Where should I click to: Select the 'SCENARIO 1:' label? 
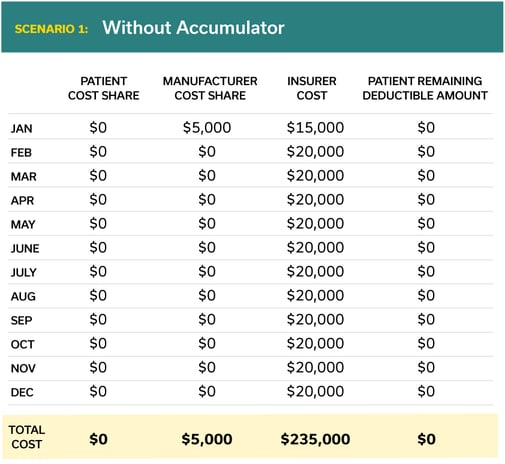click(51, 29)
